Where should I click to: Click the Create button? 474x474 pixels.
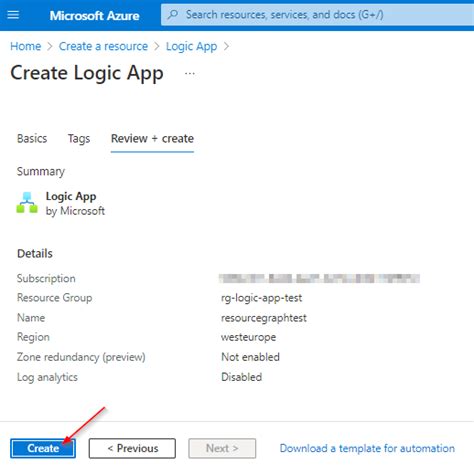coord(43,448)
